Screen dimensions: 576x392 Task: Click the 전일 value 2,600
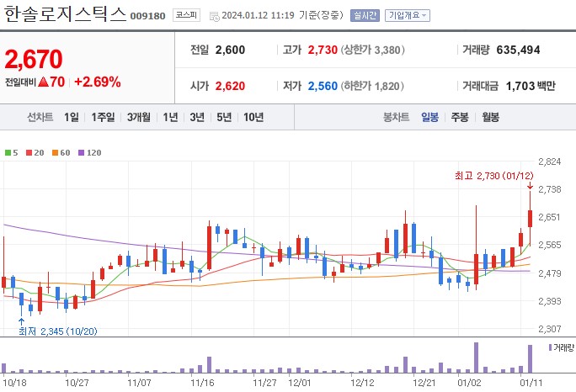point(230,50)
